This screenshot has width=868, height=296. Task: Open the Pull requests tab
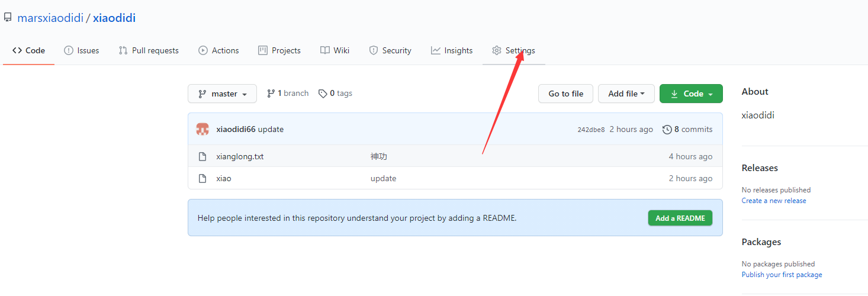(x=149, y=50)
